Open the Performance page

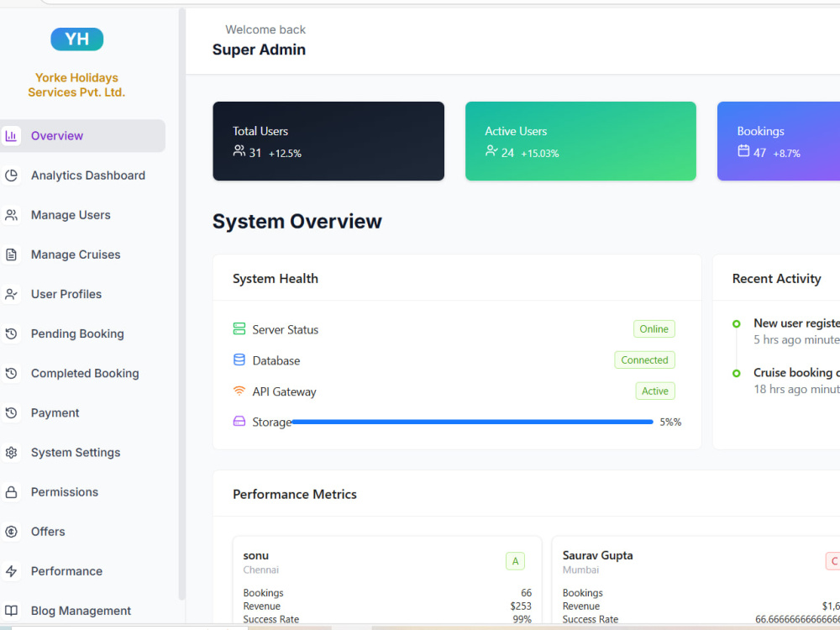(82, 571)
